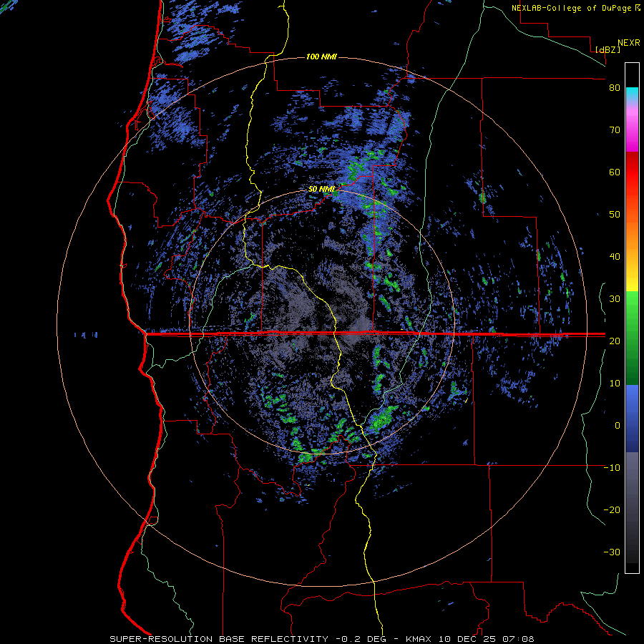This screenshot has width=644, height=644.
Task: Click the 20 dBZ scale value
Action: coord(615,341)
